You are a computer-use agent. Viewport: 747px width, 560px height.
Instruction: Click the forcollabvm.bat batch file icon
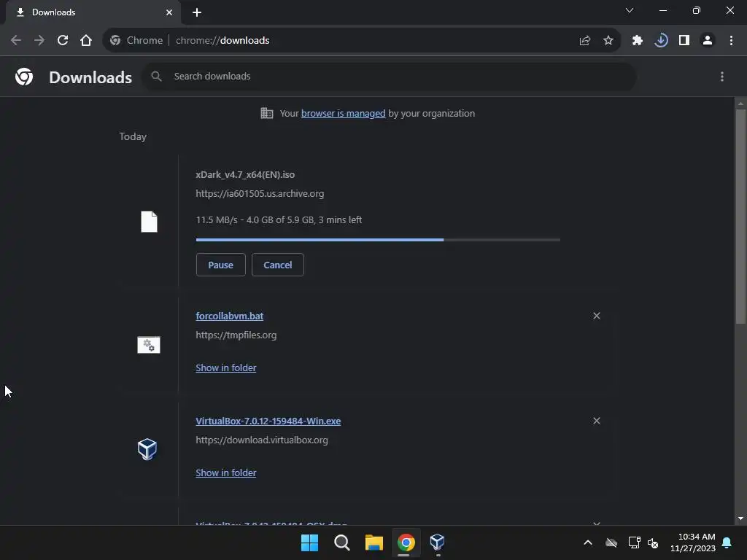click(x=149, y=345)
